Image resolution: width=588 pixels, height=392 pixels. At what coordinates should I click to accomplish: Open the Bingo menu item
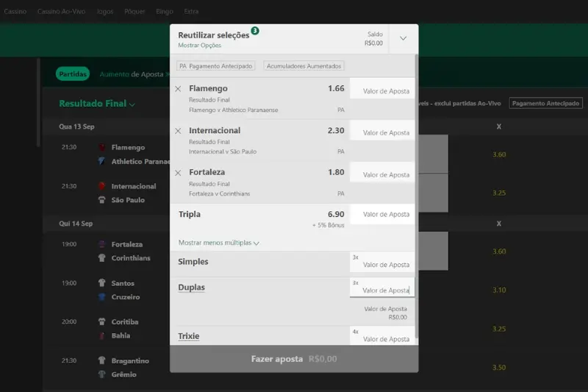coord(165,11)
